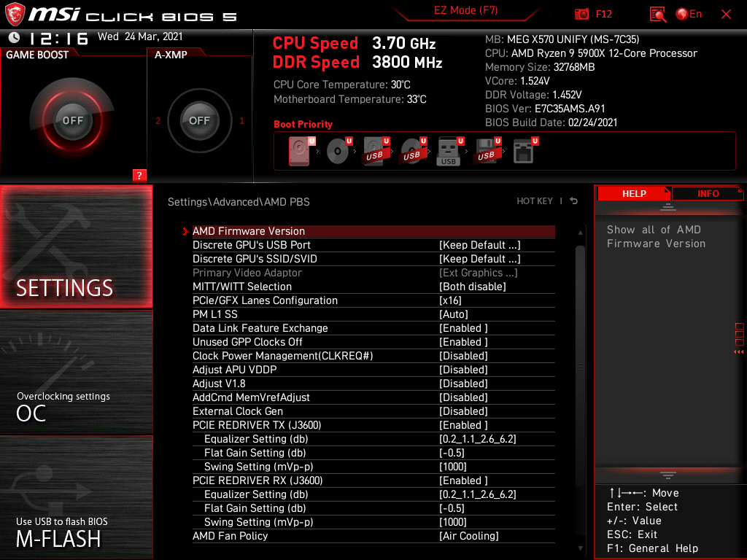Viewport: 747px width, 560px height.
Task: Select A-XMP profile 1
Action: coord(241,121)
